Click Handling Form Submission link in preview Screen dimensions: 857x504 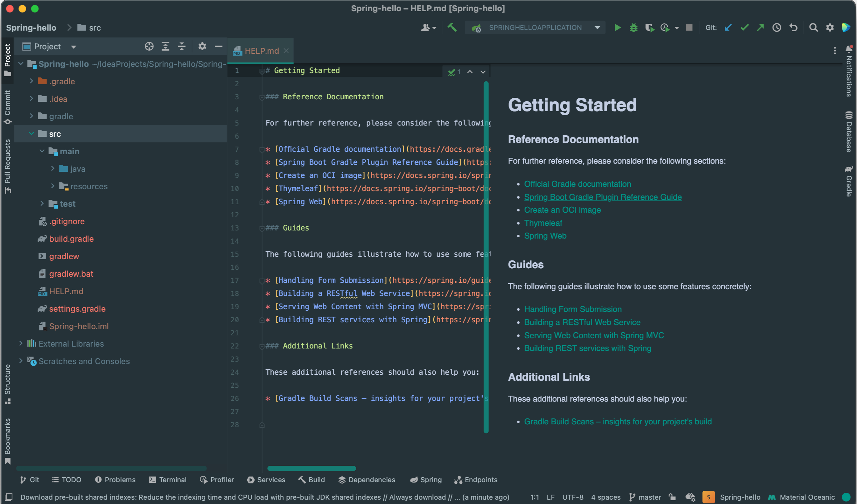(x=573, y=309)
